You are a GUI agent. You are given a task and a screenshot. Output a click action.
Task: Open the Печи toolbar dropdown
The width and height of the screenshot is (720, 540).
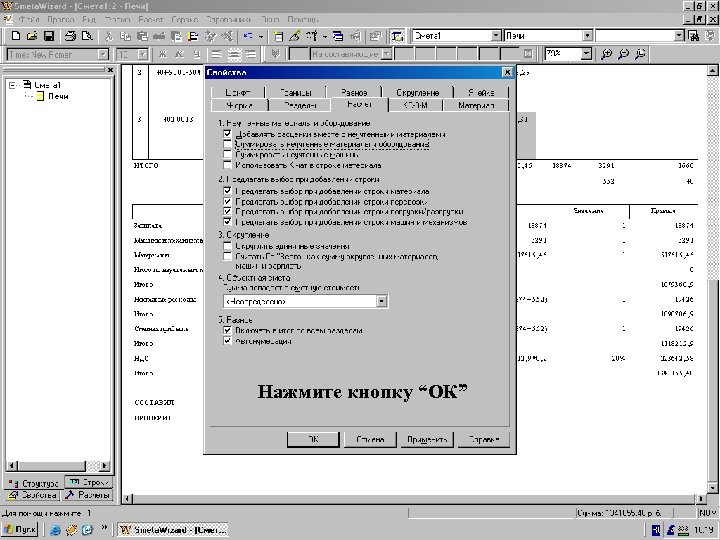[x=587, y=35]
